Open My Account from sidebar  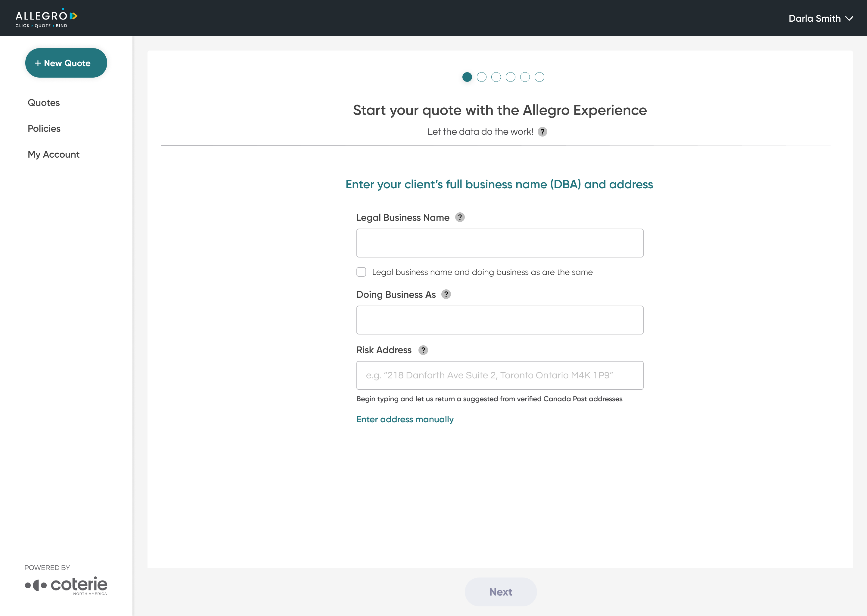point(54,154)
